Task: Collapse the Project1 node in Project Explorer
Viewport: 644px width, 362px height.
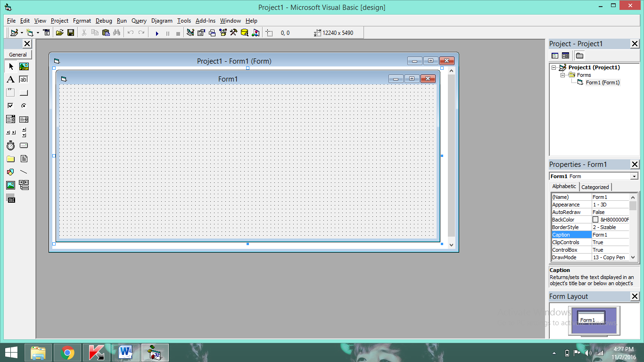Action: 554,67
